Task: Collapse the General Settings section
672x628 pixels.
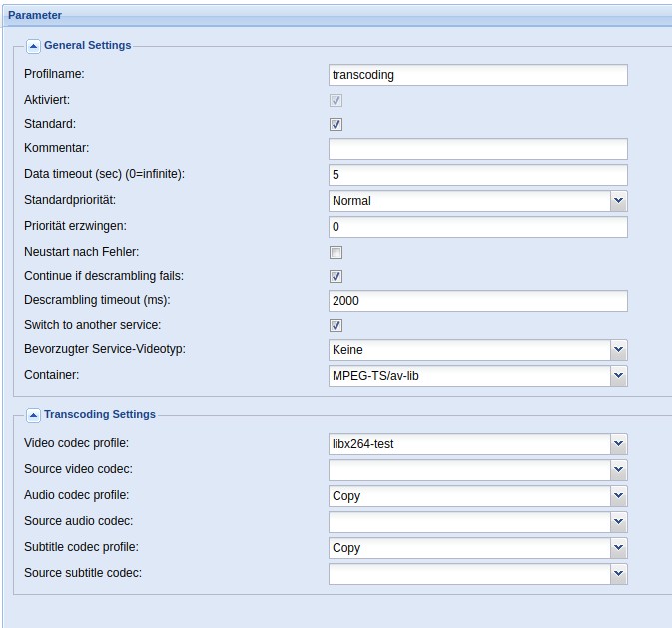Action: [x=33, y=46]
